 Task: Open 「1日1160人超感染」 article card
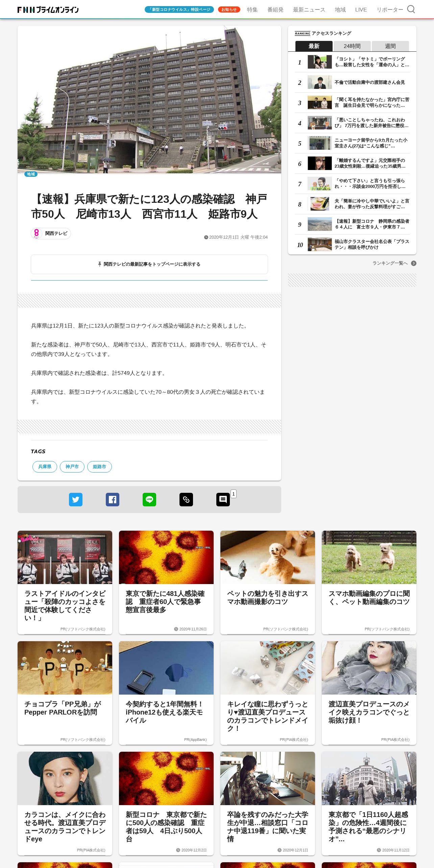[369, 803]
